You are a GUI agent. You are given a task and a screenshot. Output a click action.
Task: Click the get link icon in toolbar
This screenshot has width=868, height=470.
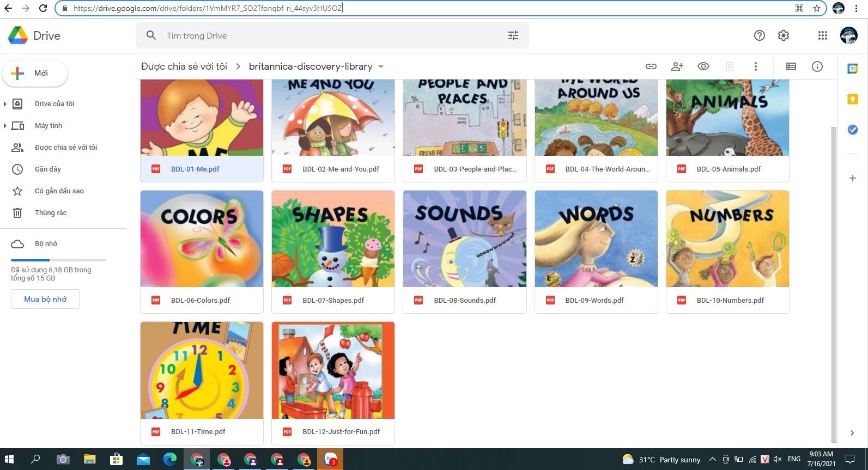(x=651, y=66)
